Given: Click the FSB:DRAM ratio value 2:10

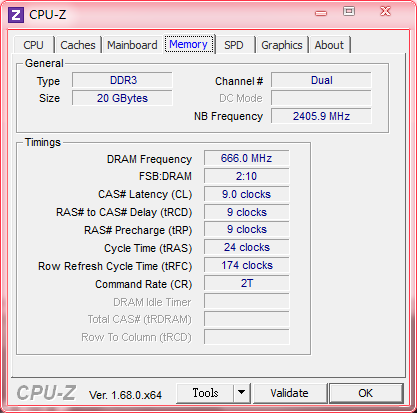Looking at the screenshot, I should 247,176.
